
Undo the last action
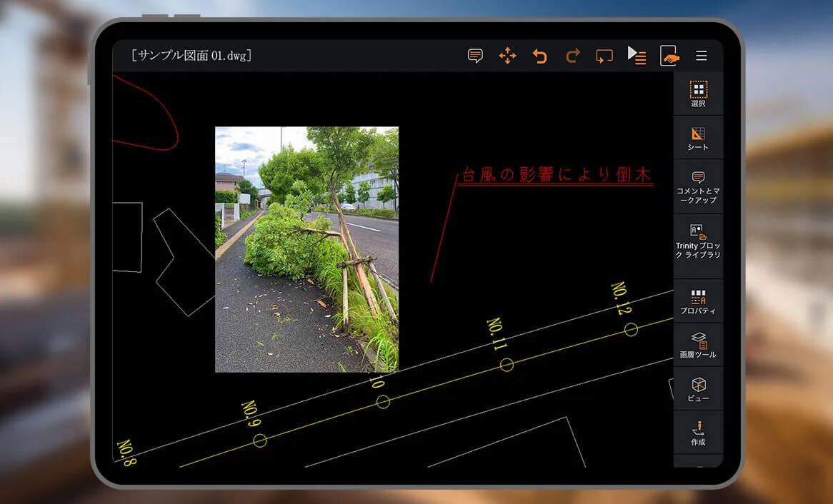point(540,56)
